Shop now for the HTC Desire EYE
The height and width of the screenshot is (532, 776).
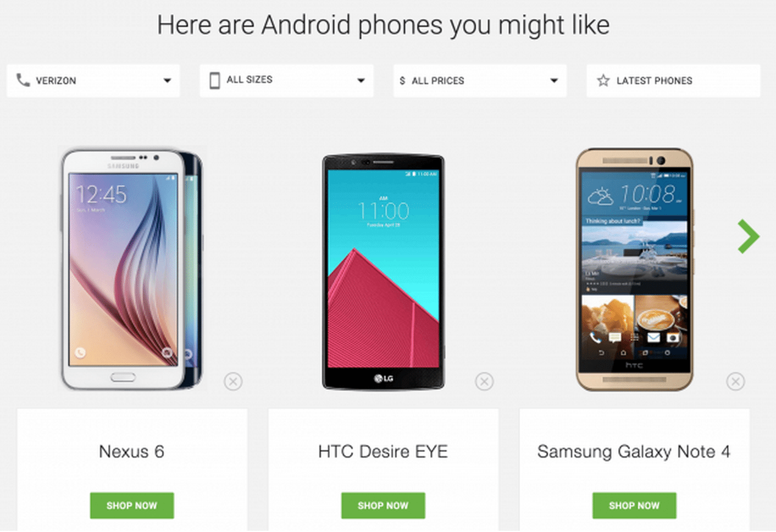click(x=383, y=506)
